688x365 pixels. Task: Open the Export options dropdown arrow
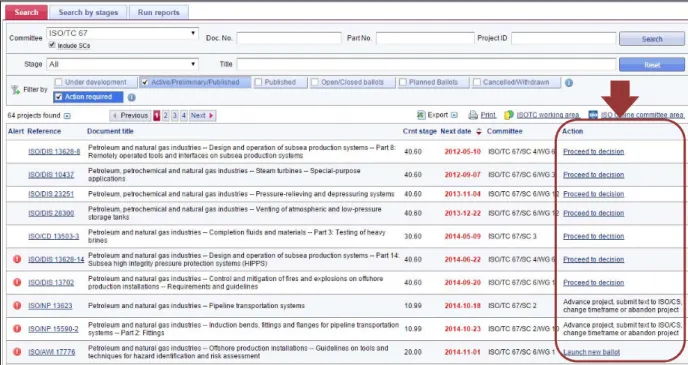point(454,115)
